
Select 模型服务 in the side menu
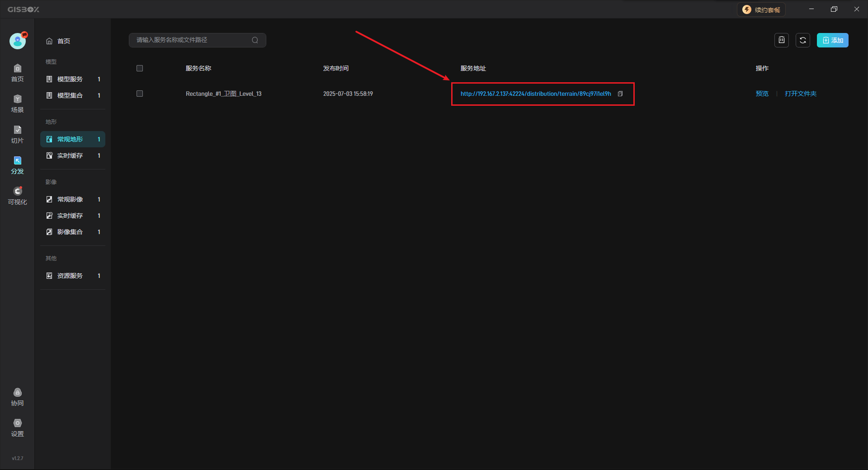[70, 79]
